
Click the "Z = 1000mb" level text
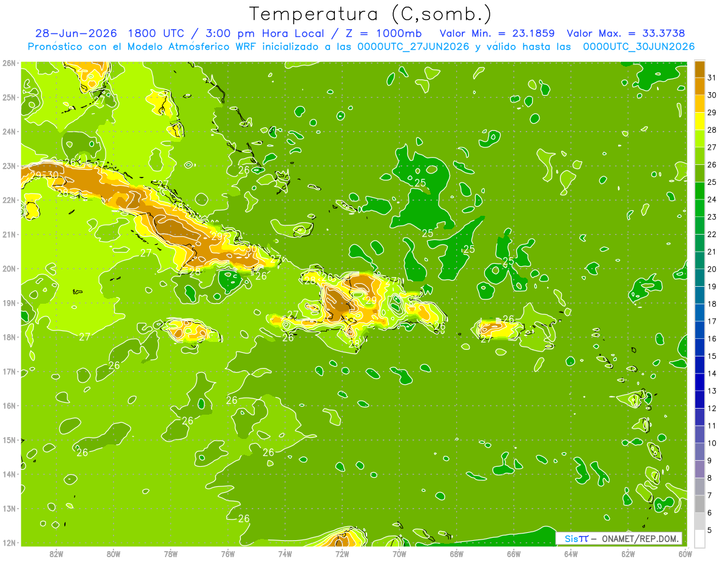(x=385, y=33)
